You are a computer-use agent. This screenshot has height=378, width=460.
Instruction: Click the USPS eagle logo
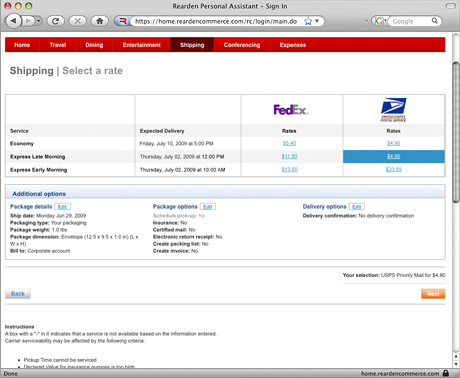pyautogui.click(x=393, y=110)
